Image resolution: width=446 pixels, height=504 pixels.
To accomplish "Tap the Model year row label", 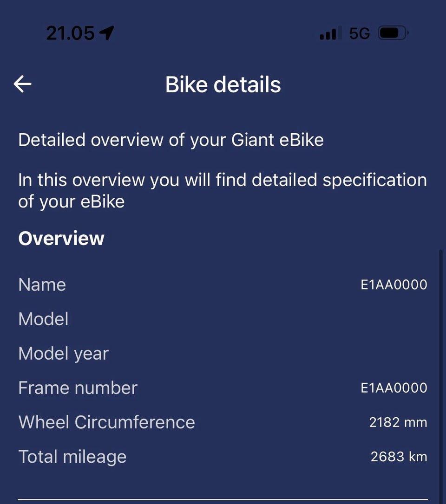I will coord(63,354).
